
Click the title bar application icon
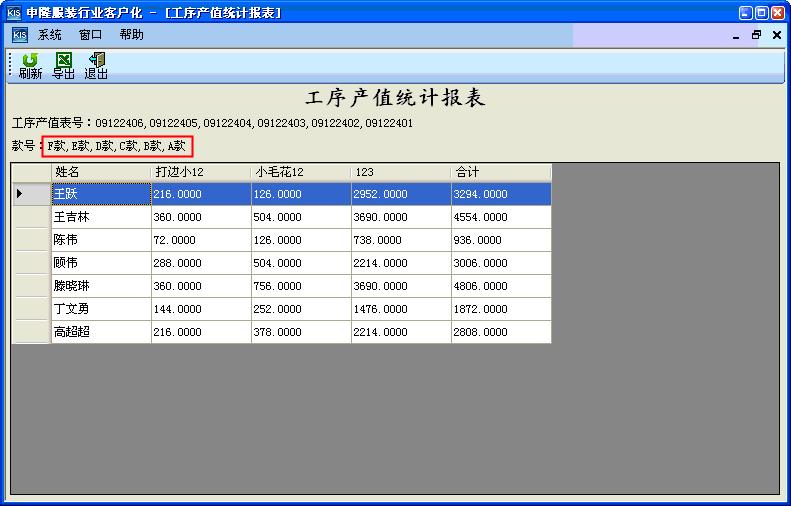[x=13, y=12]
